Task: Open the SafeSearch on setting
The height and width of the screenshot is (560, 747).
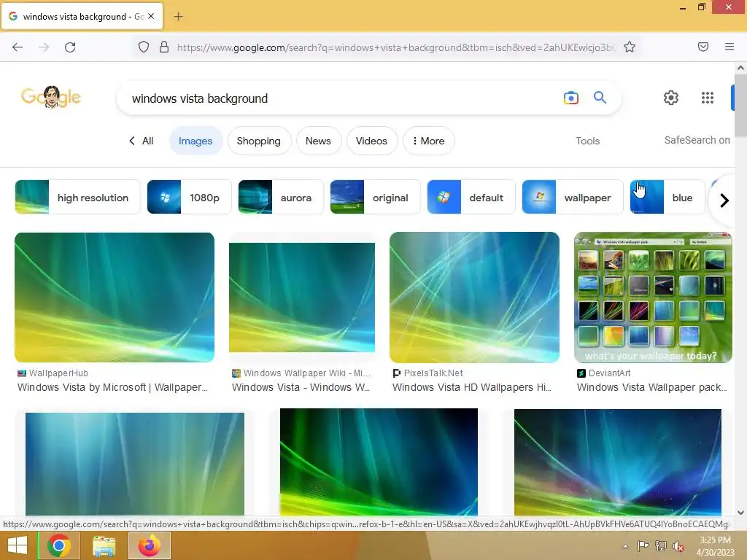Action: (x=697, y=140)
